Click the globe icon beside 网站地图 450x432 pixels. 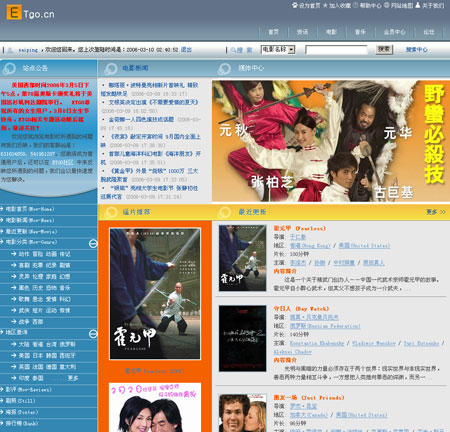coord(387,5)
